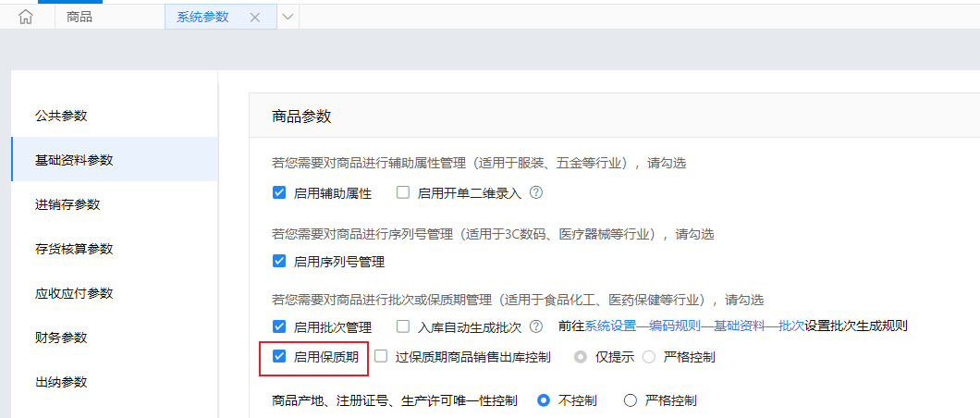Open help icon beside 启用开单二维录入
980x418 pixels.
tap(535, 192)
